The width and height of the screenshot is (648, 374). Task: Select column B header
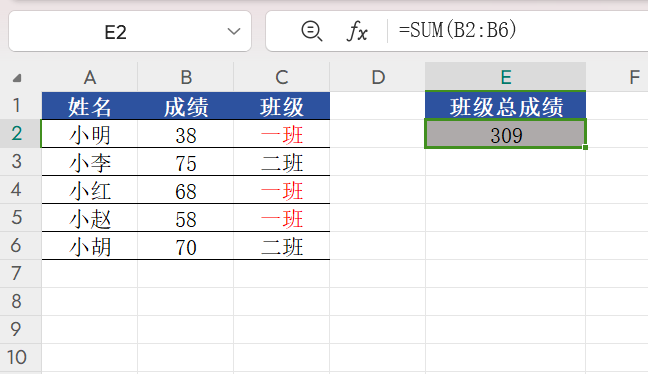[x=186, y=77]
